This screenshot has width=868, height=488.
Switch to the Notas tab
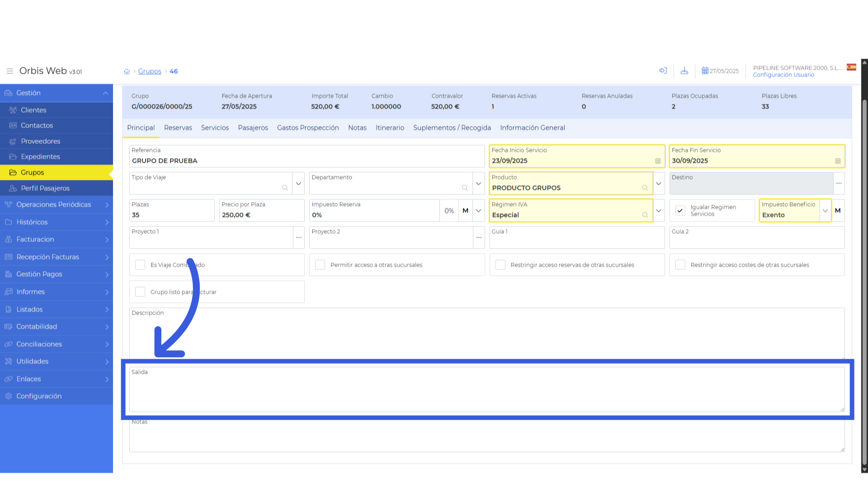coord(357,128)
